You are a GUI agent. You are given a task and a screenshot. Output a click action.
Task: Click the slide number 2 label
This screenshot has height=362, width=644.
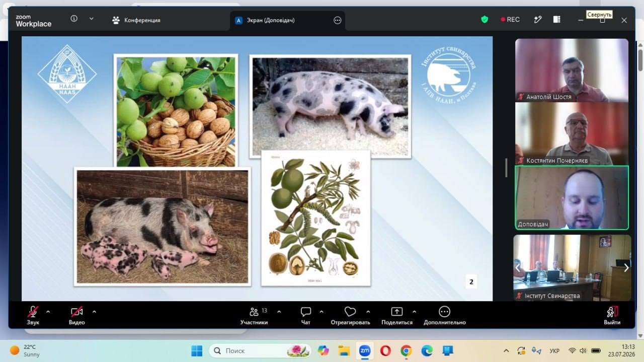point(471,282)
